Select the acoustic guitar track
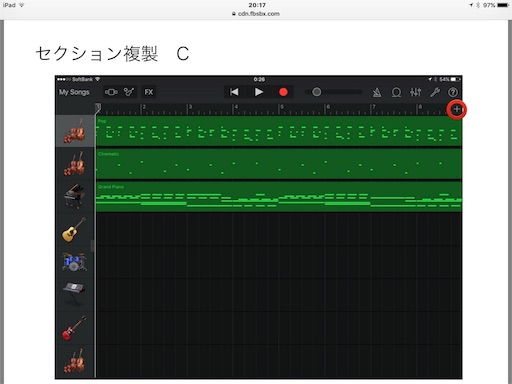512x384 pixels. (74, 230)
